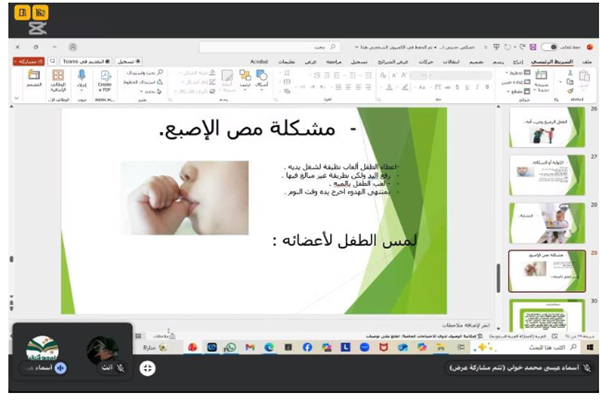Viewport: 600px width, 400px height.
Task: Open the Facebook icon in Windows taskbar
Action: 307,347
